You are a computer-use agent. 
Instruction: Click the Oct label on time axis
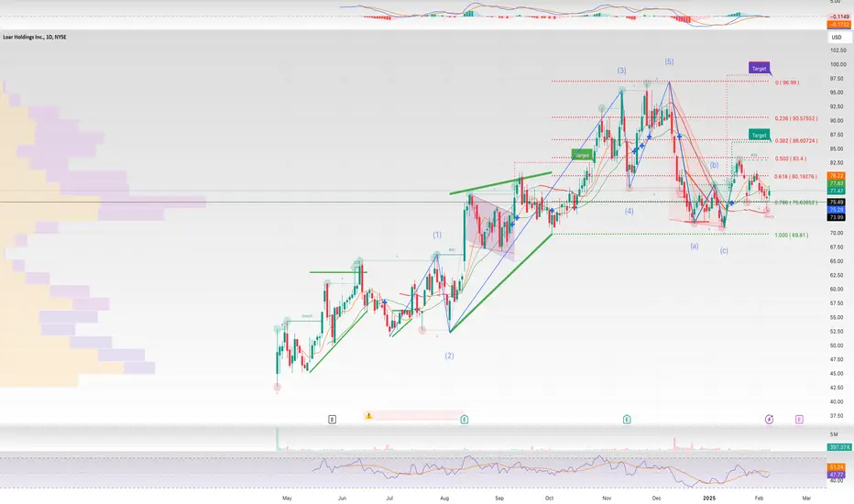click(x=549, y=498)
